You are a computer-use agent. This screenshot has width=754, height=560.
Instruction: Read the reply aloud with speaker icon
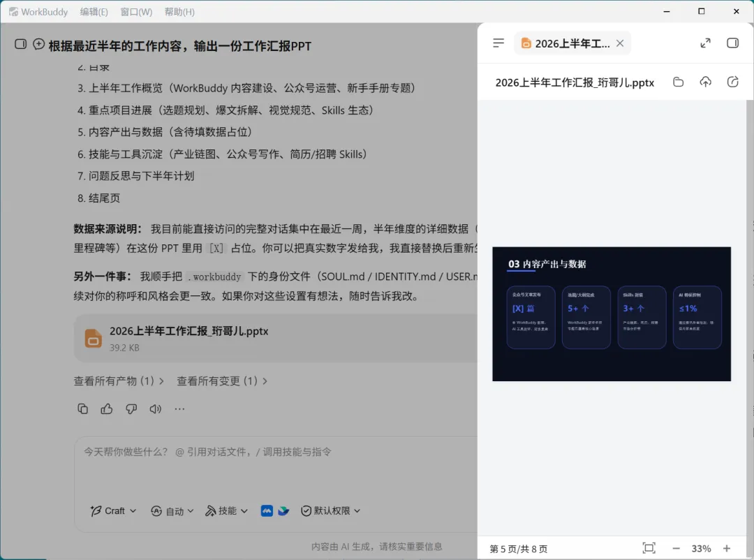coord(155,409)
